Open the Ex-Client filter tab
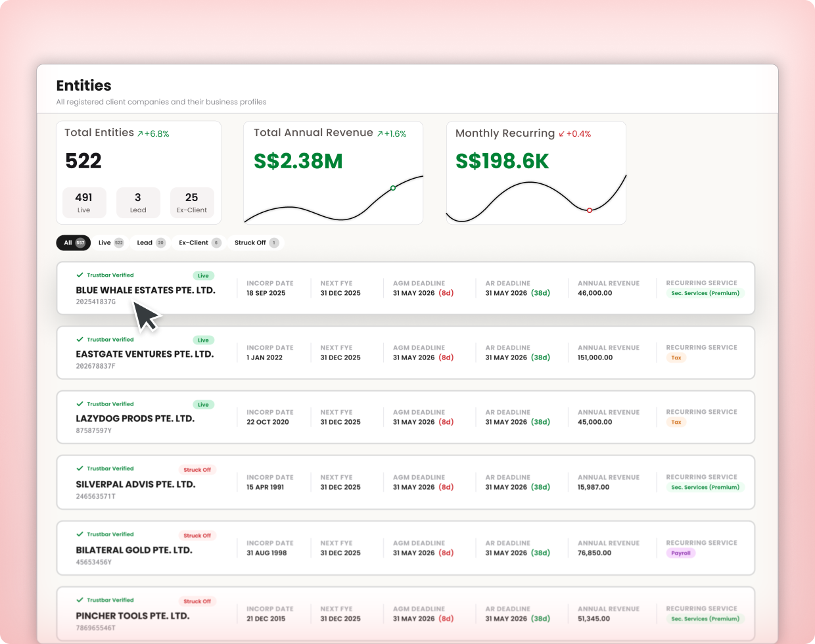The image size is (815, 644). point(199,242)
